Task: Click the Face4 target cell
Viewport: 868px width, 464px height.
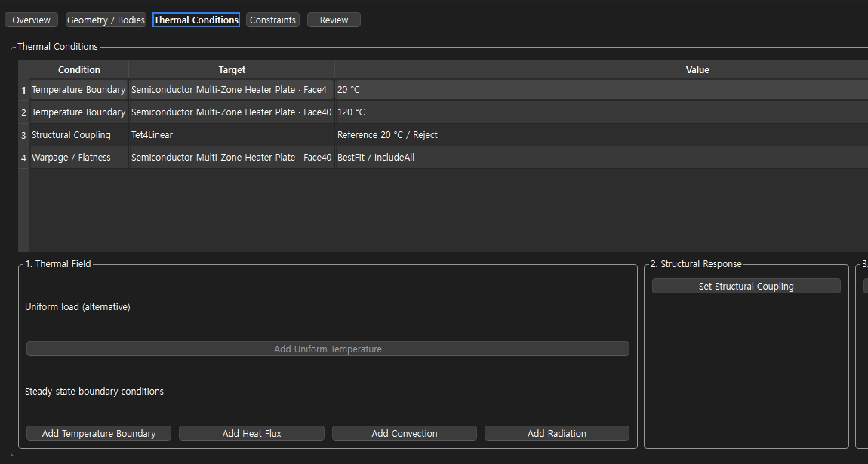Action: click(x=232, y=90)
